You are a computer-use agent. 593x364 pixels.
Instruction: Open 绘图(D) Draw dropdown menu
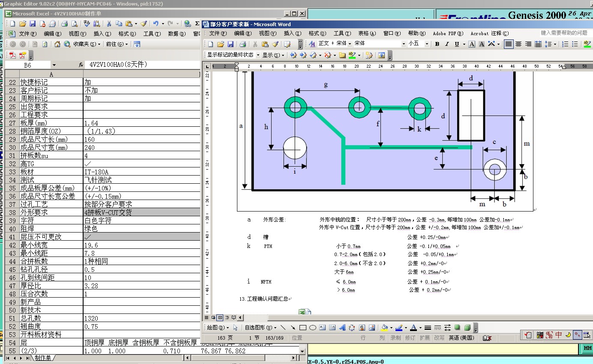click(218, 328)
